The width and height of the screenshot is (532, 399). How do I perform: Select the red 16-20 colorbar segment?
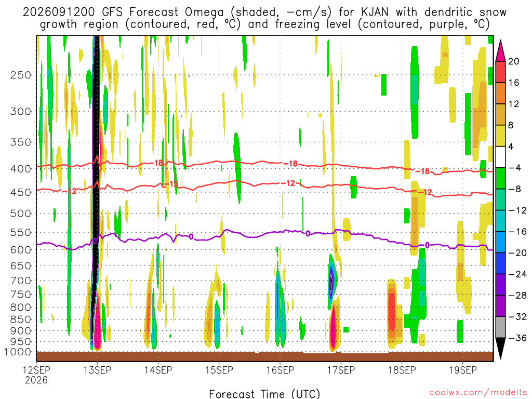pyautogui.click(x=500, y=72)
